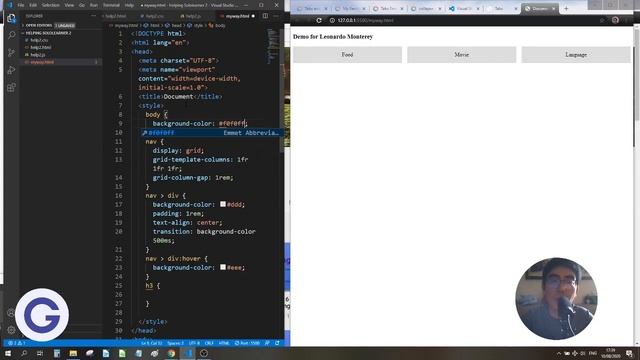The height and width of the screenshot is (360, 640).
Task: Open Manage gear icon in VS Code
Action: click(11, 330)
